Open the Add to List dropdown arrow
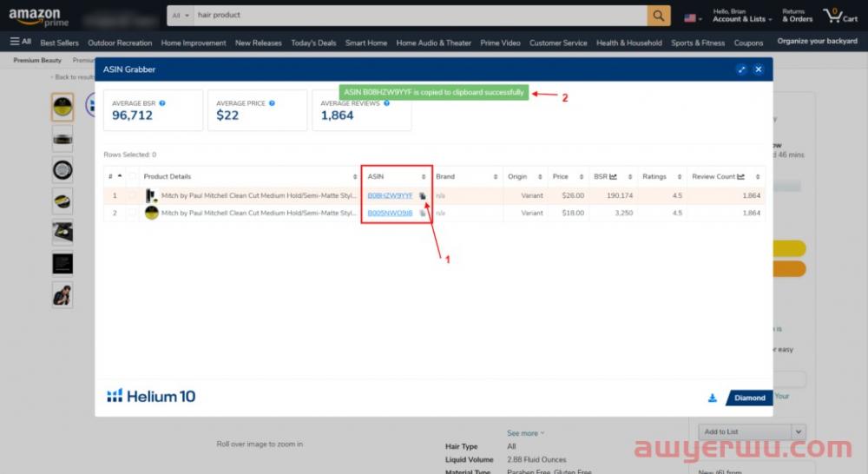This screenshot has height=474, width=868. point(799,432)
